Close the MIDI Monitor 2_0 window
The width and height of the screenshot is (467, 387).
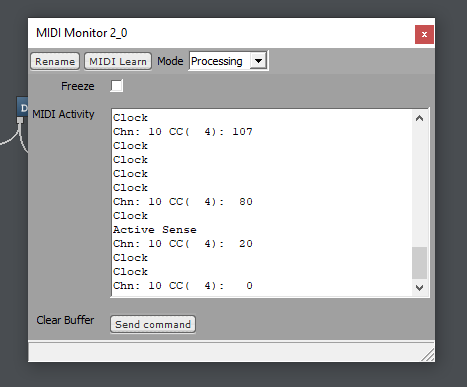[x=424, y=34]
